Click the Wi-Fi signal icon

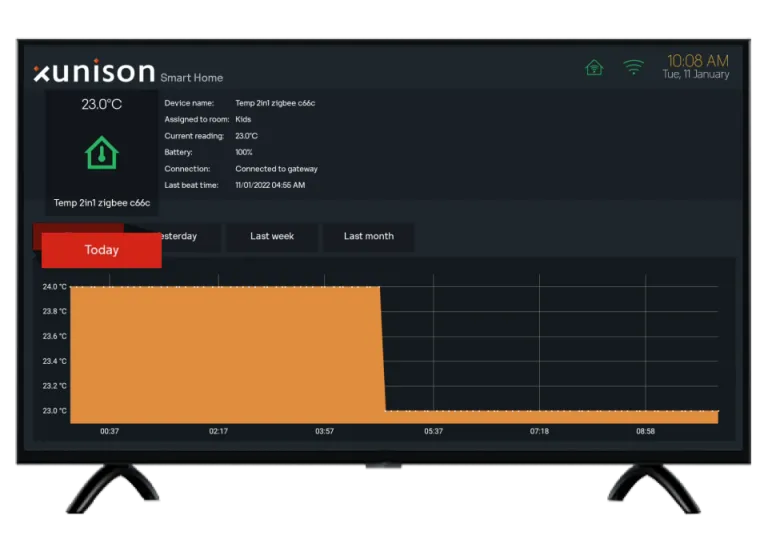point(633,67)
